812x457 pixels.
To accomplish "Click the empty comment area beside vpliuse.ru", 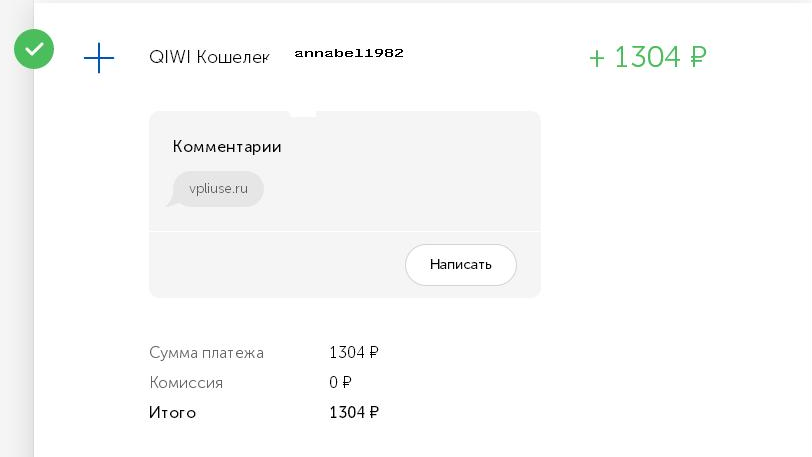I will pyautogui.click(x=401, y=189).
